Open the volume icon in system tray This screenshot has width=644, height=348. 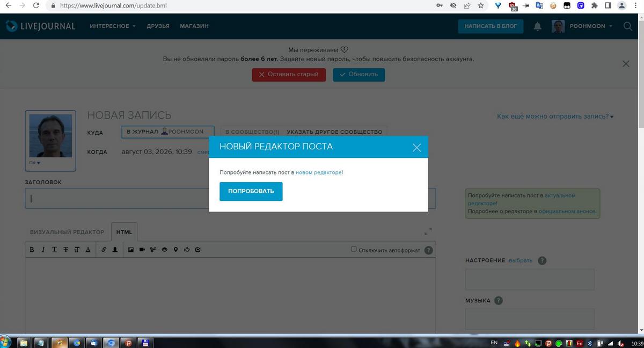point(621,343)
